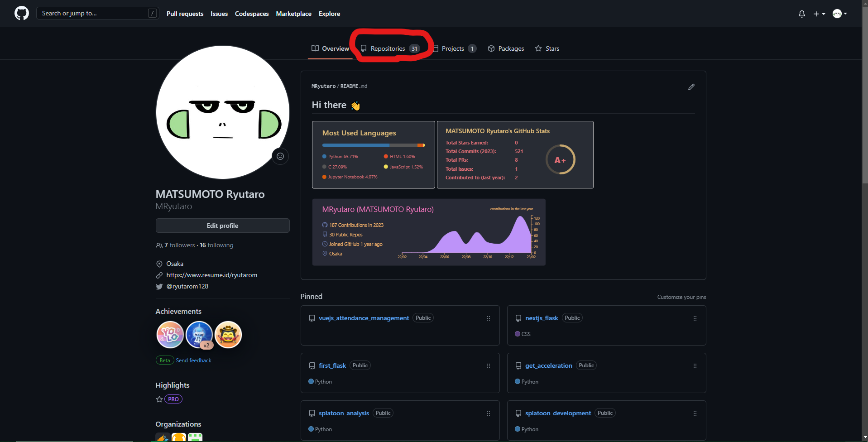Click the GitHub Stats card

tap(515, 154)
